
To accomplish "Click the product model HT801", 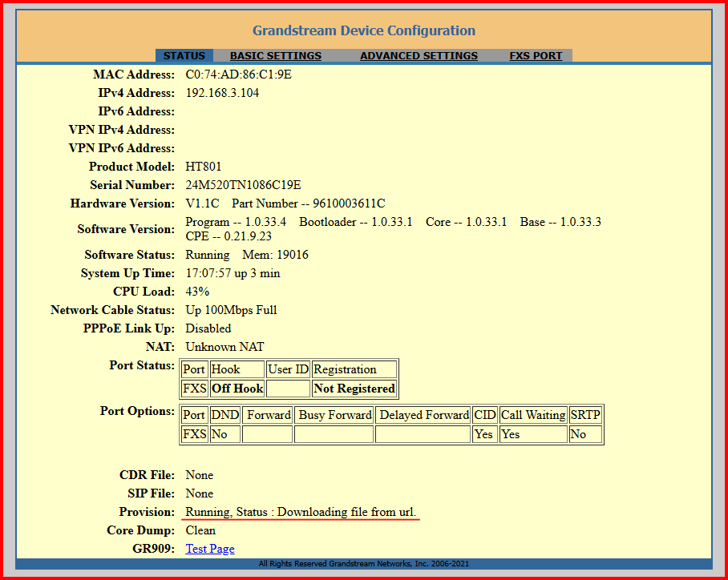I will 204,167.
